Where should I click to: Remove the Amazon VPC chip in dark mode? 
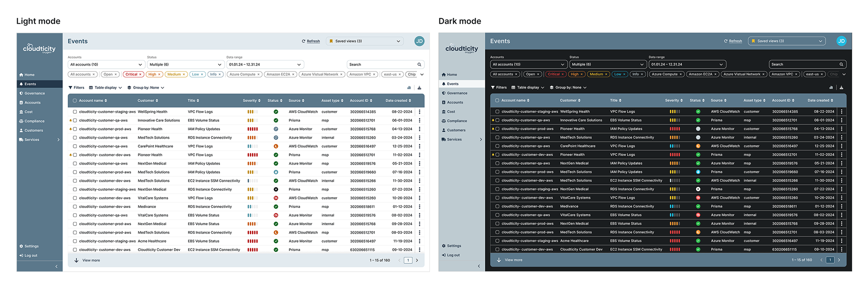pos(796,74)
